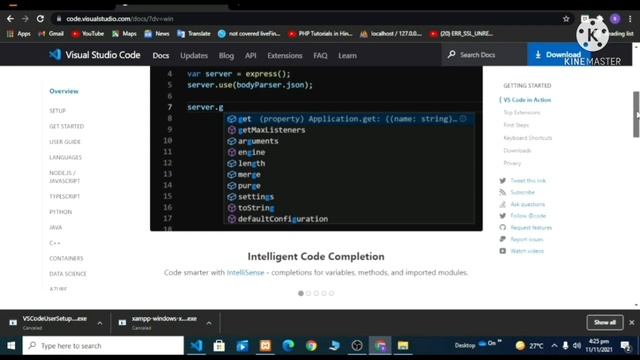Open Google Chrome from taskbar
This screenshot has height=360, width=640.
click(x=311, y=346)
